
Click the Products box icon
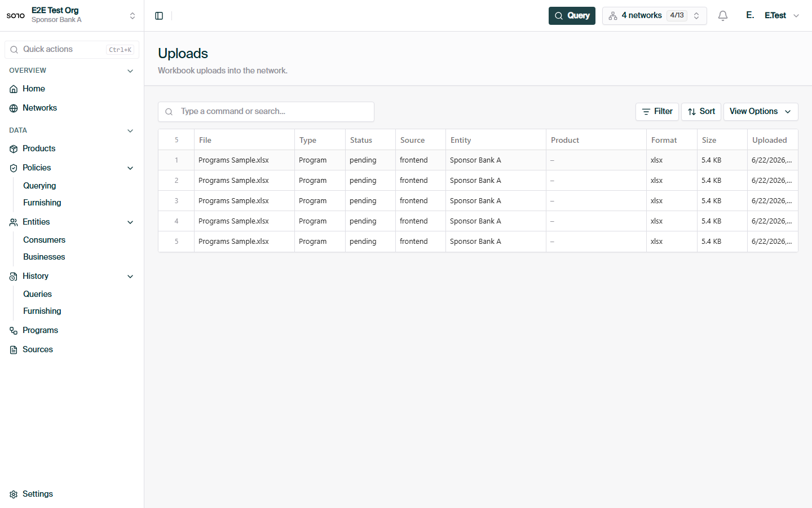(x=14, y=149)
